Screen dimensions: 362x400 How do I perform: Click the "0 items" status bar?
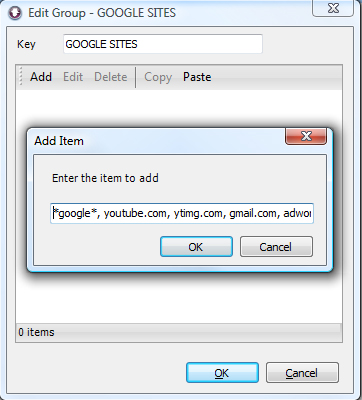pyautogui.click(x=179, y=332)
